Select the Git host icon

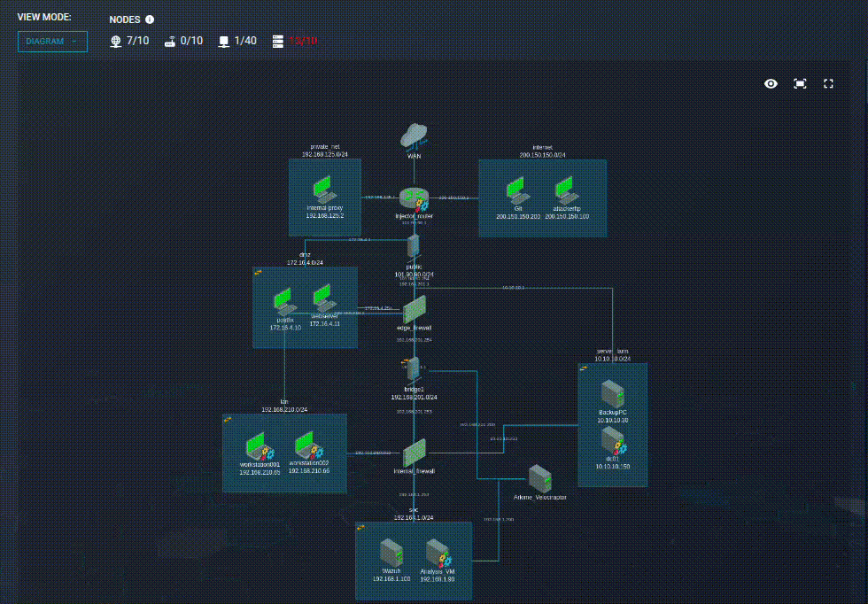coord(518,191)
